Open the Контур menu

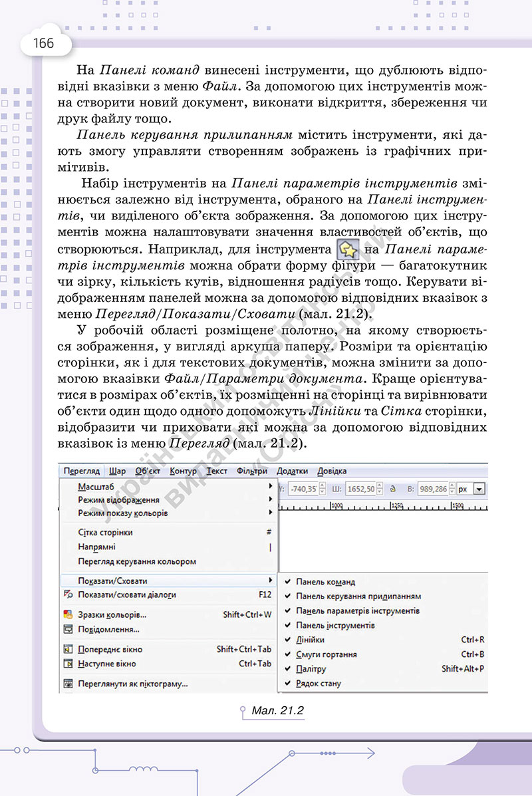(183, 471)
